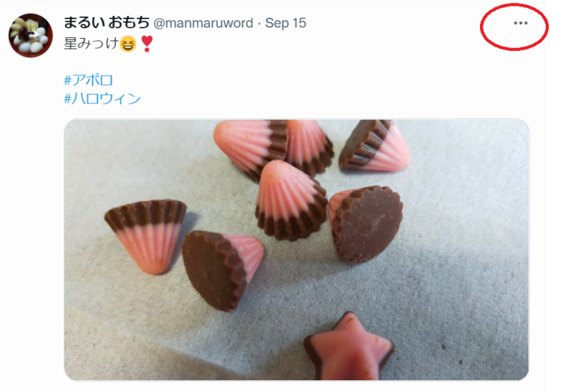
Task: Open the まるい おもち display name link
Action: point(107,23)
